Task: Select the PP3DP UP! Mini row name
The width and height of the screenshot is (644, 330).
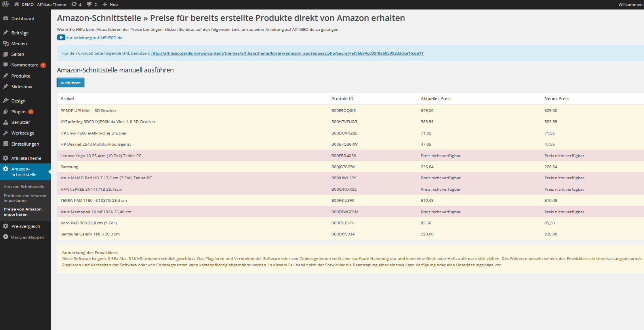Action: click(88, 111)
